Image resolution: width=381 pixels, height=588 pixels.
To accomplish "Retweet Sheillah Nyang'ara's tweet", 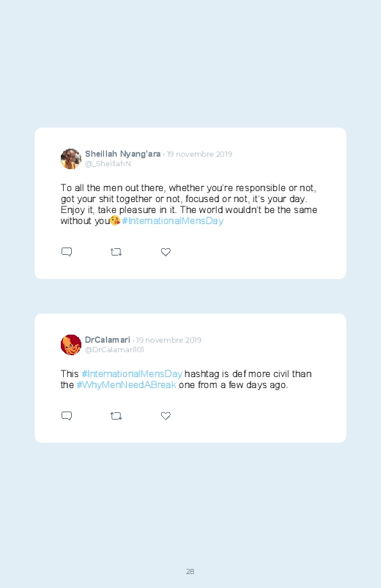I will [x=116, y=252].
